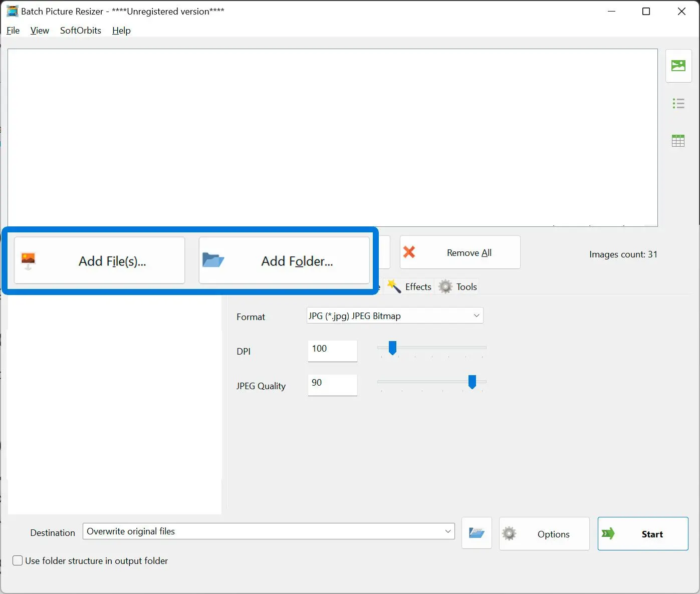Open the Help menu

coord(121,31)
